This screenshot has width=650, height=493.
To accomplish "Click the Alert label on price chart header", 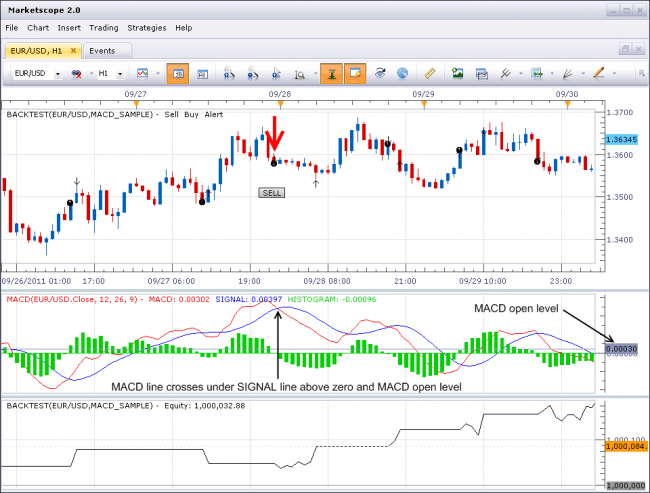I will pyautogui.click(x=213, y=114).
